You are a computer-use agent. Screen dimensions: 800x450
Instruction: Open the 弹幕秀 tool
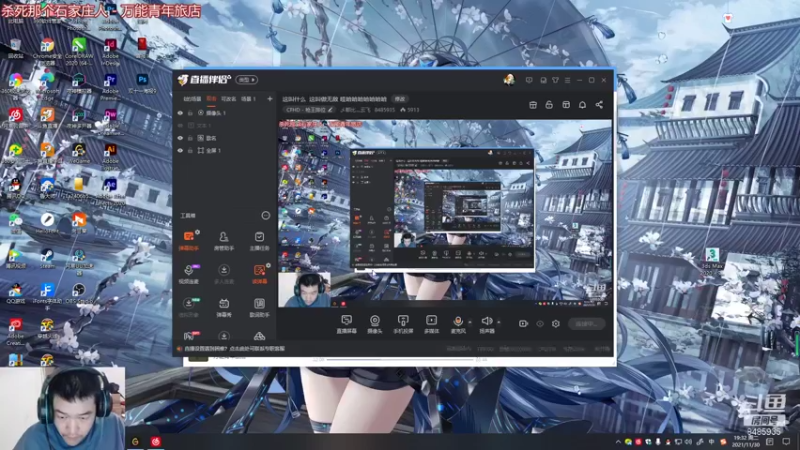coord(223,307)
